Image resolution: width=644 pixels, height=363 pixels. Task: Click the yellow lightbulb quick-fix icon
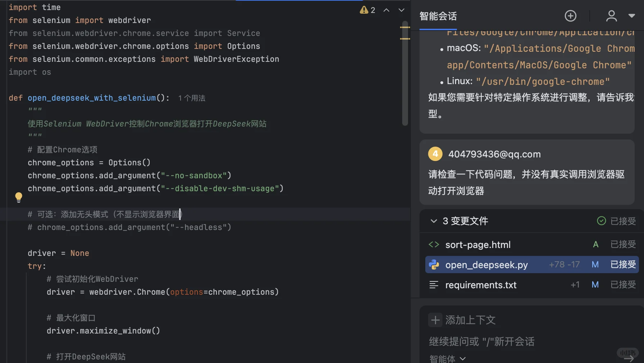(x=19, y=197)
